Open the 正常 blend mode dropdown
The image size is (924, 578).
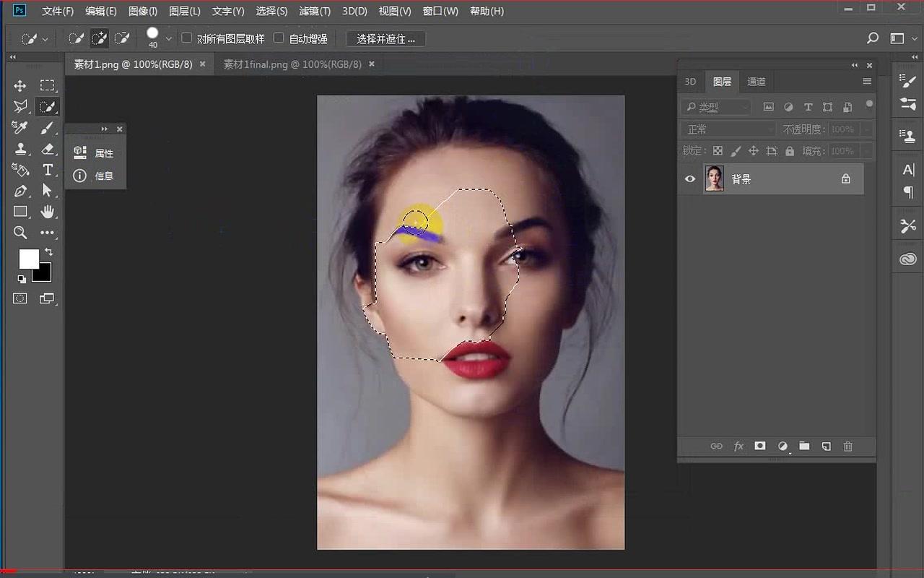pyautogui.click(x=728, y=129)
